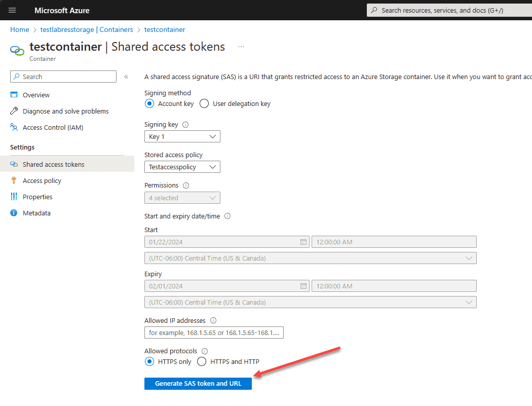Go to Home breadcrumb link
The image size is (532, 406).
tap(20, 29)
